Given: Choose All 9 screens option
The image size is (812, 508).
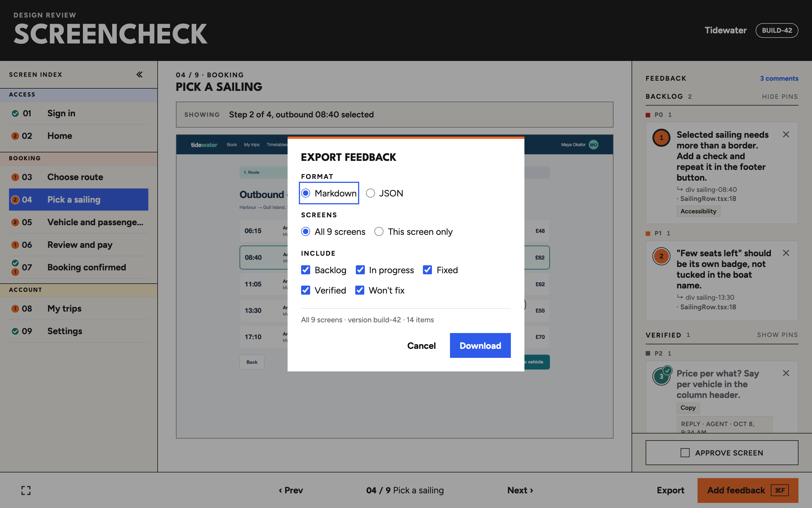Looking at the screenshot, I should tap(333, 231).
